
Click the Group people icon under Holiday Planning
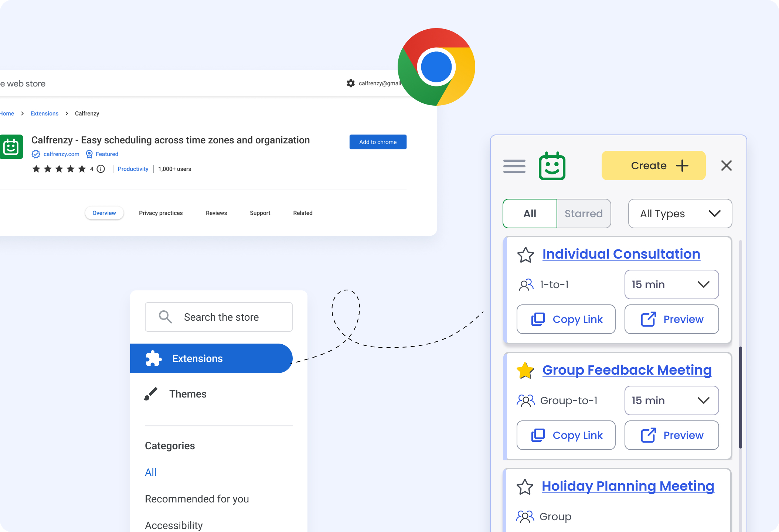(x=525, y=516)
